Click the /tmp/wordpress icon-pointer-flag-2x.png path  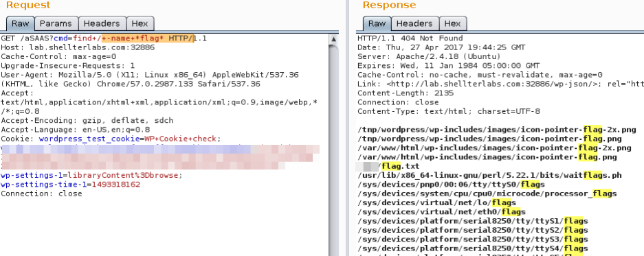point(496,130)
